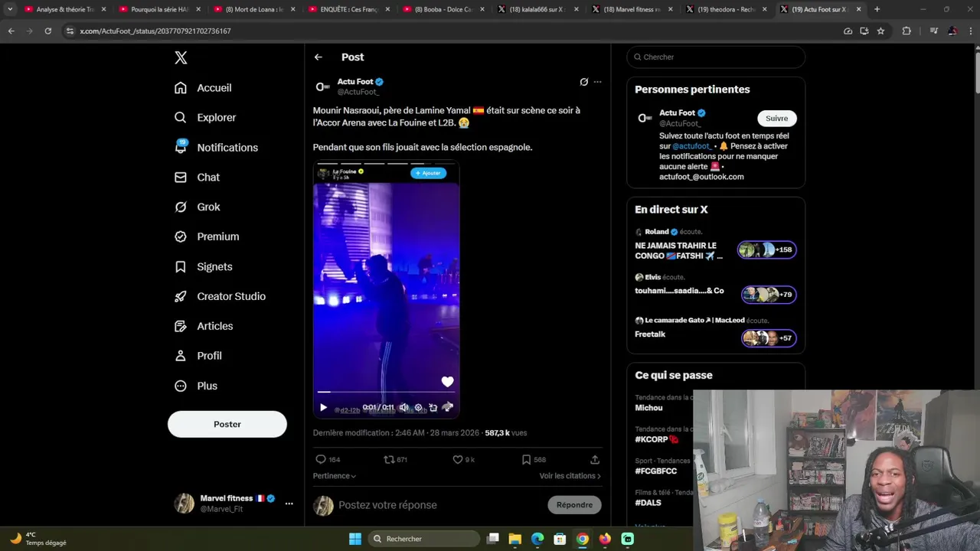This screenshot has width=980, height=551.
Task: Like the post with heart 9 k
Action: 464,460
